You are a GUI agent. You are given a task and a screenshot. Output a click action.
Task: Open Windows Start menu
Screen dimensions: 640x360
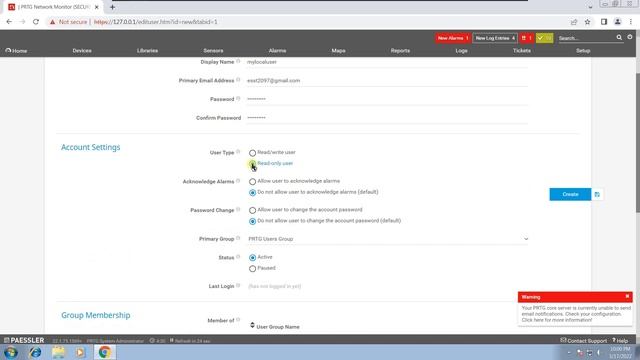coord(11,352)
